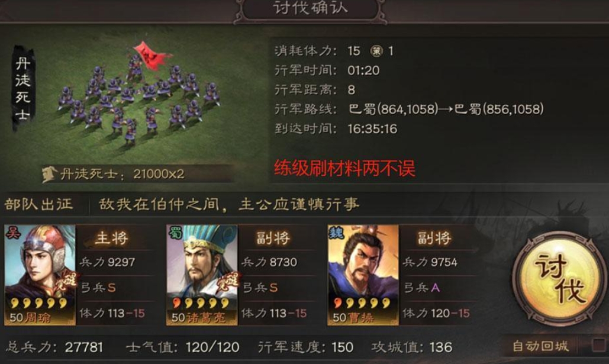
Task: Enable the 自动回城 checkbox
Action: [600, 345]
